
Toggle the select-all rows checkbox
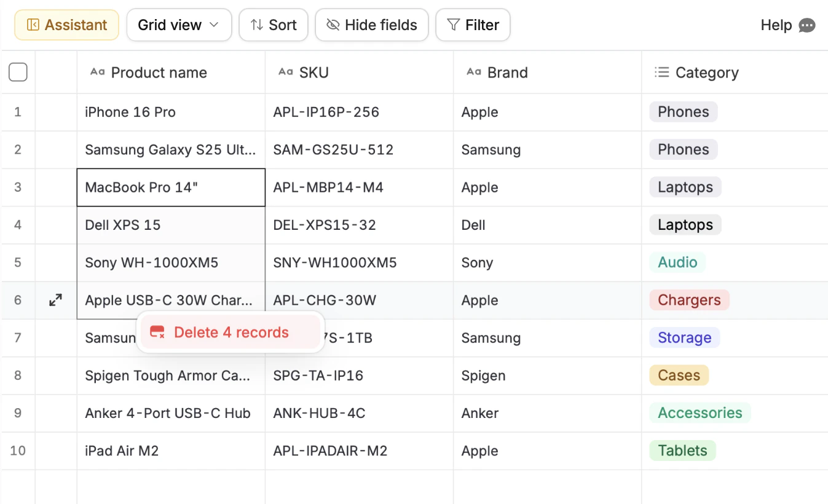[x=18, y=73]
